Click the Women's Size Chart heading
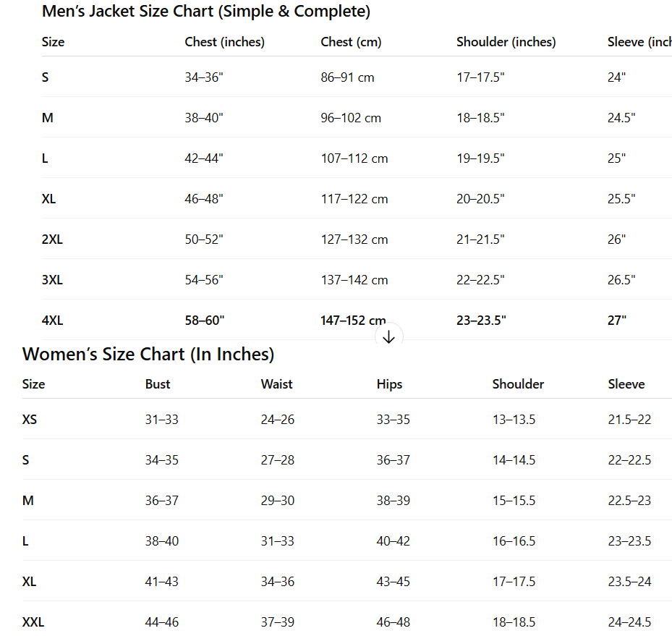The width and height of the screenshot is (672, 636). point(148,355)
